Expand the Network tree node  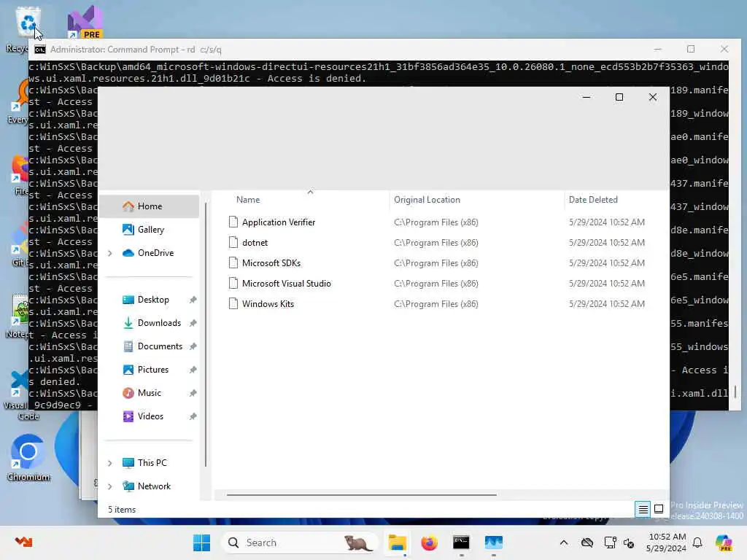110,486
